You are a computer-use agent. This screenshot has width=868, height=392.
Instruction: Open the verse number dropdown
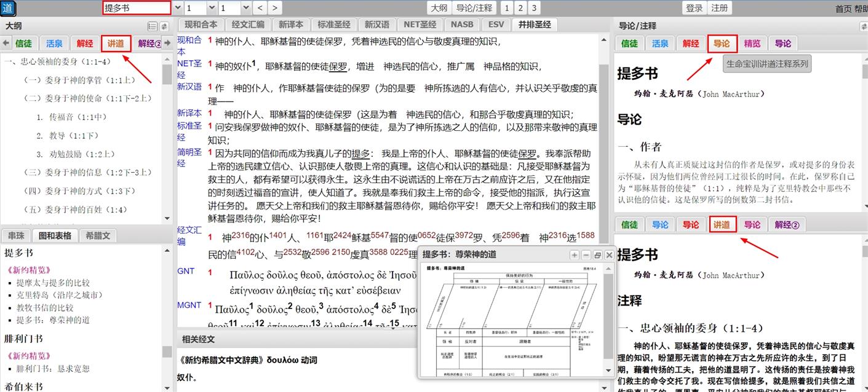click(246, 8)
